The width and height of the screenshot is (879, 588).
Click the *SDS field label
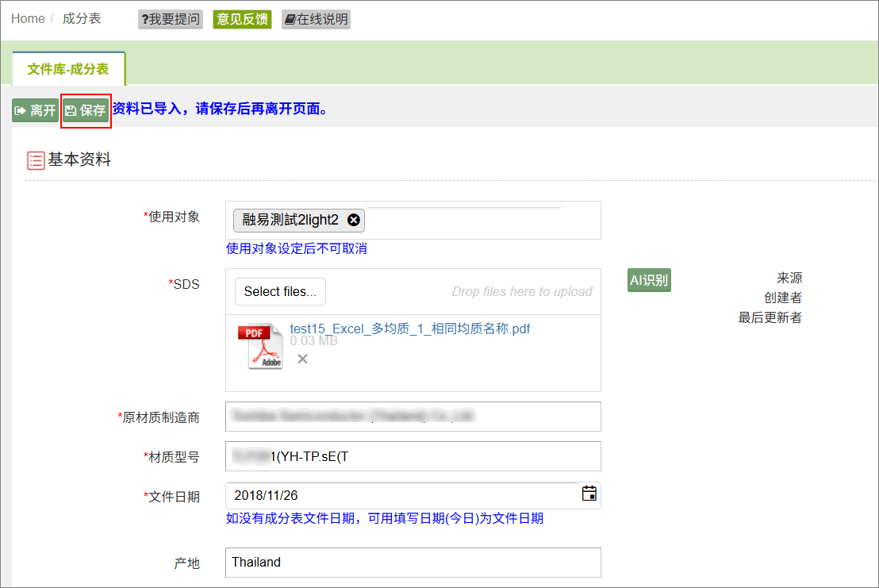pyautogui.click(x=184, y=284)
